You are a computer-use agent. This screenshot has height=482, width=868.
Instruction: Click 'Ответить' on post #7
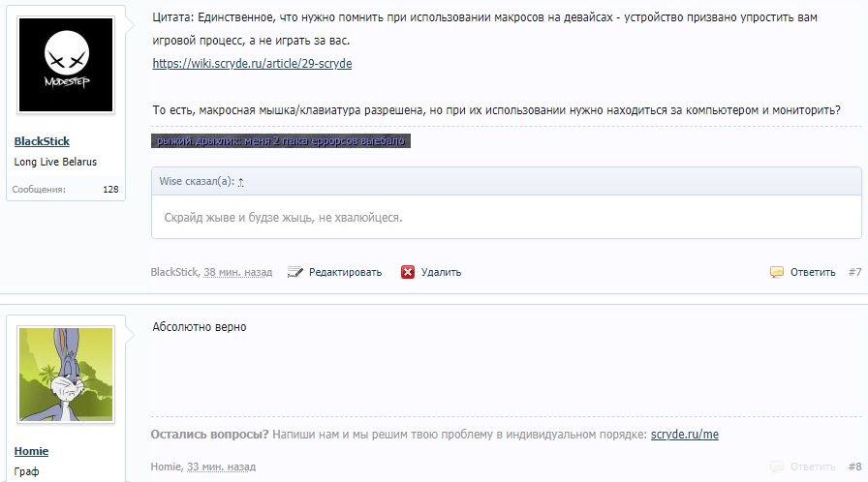coord(812,272)
